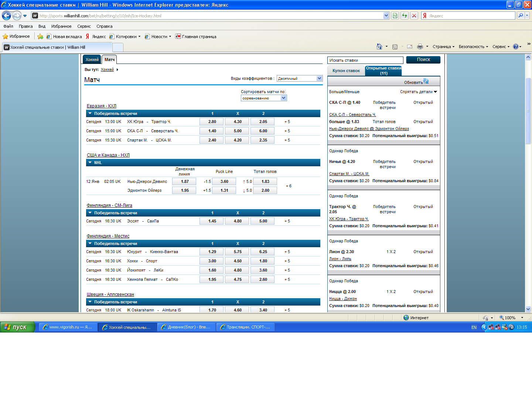Collapse the NHL section header arrow
This screenshot has height=419, width=532.
(x=90, y=163)
